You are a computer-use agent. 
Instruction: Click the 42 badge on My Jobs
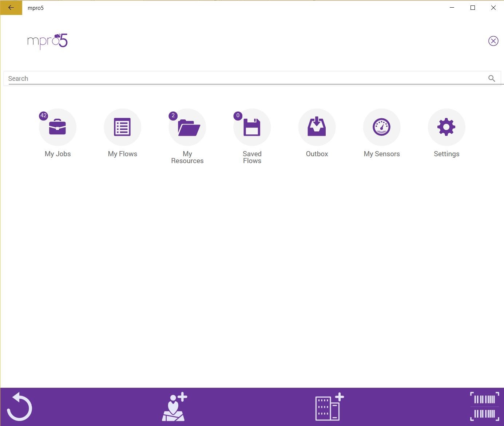tap(44, 116)
